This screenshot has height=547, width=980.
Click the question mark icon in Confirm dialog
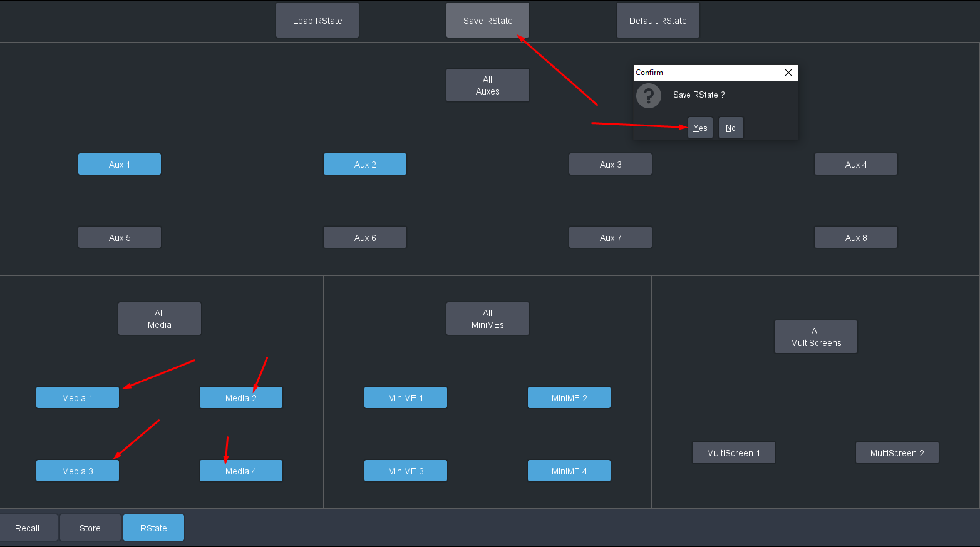click(649, 96)
